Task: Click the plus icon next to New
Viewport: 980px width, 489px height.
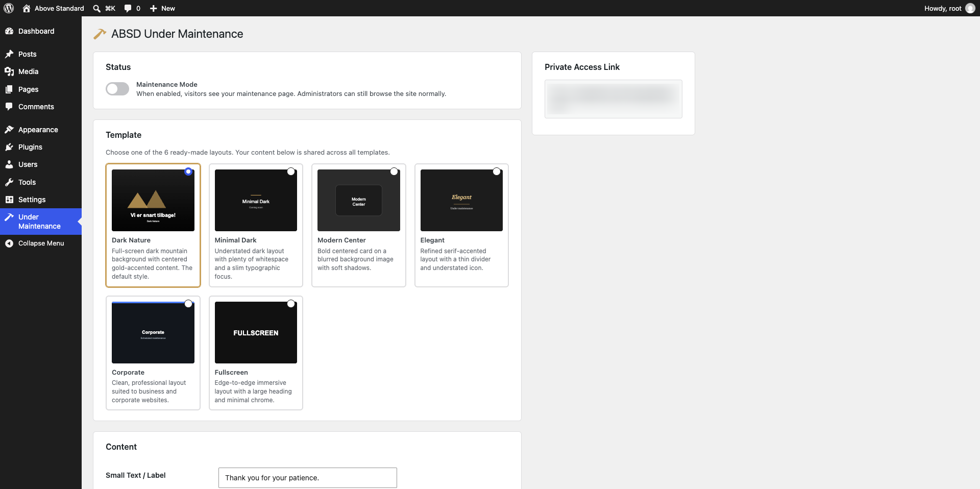Action: point(153,8)
